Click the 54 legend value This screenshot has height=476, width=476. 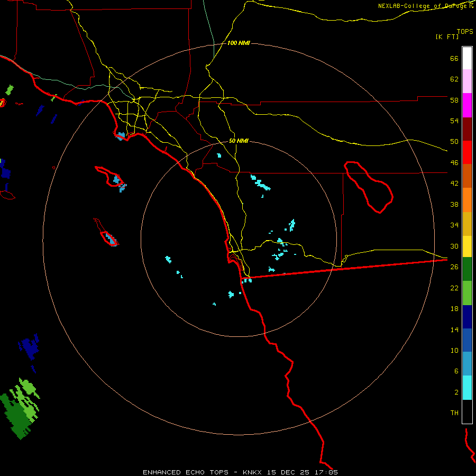[x=454, y=121]
